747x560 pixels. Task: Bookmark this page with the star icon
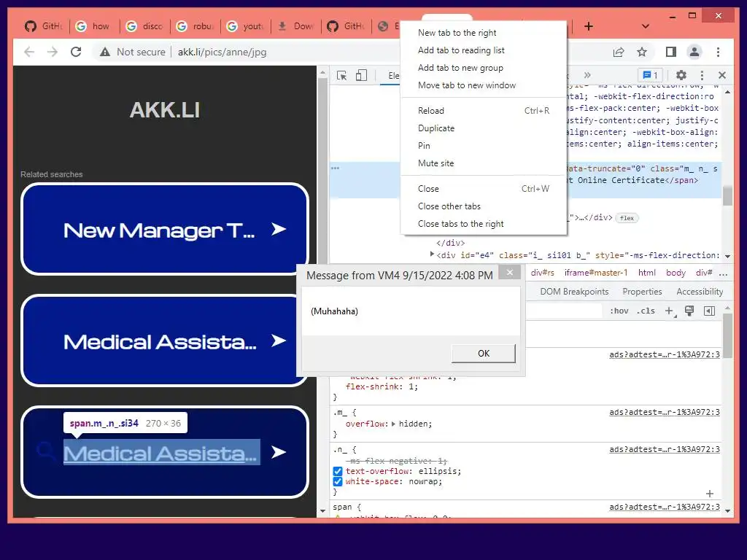642,52
